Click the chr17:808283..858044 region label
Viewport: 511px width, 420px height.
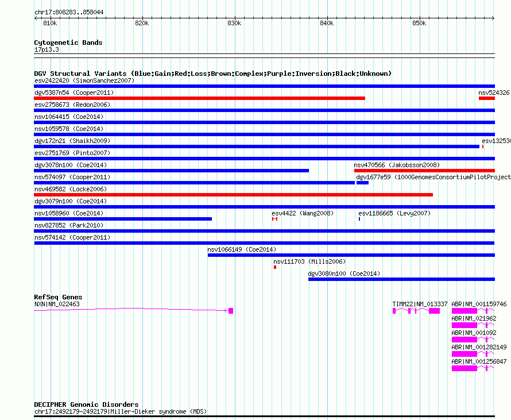(69, 11)
